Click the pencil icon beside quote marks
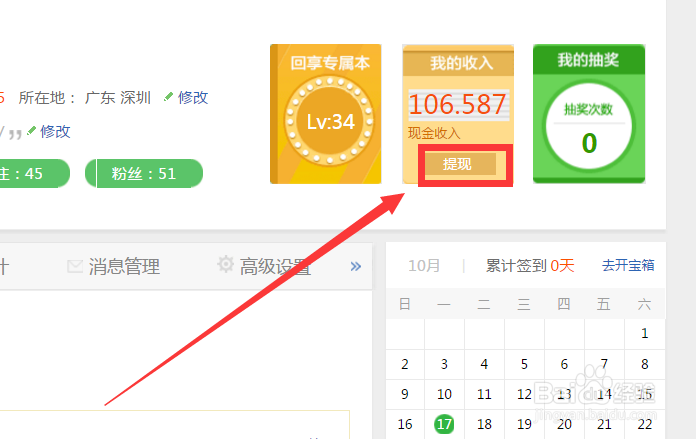Image resolution: width=696 pixels, height=439 pixels. 31,130
